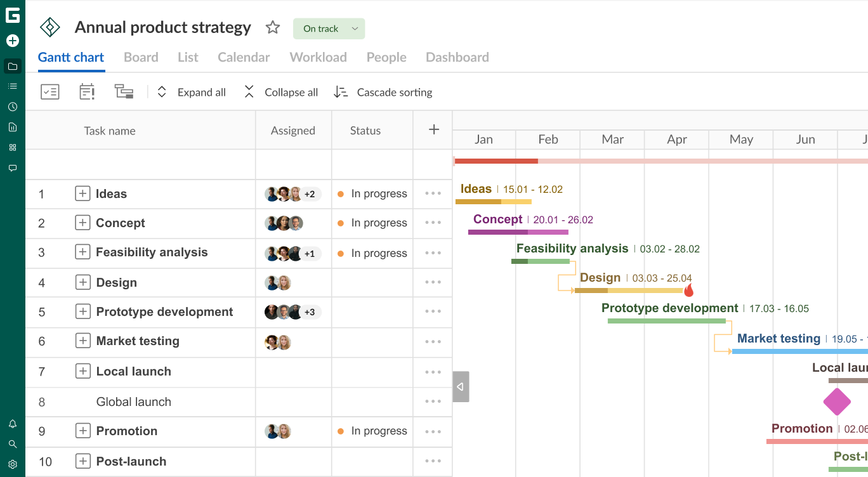Open the portfolio grid icon in the sidebar
Viewport: 868px width, 477px height.
12,147
